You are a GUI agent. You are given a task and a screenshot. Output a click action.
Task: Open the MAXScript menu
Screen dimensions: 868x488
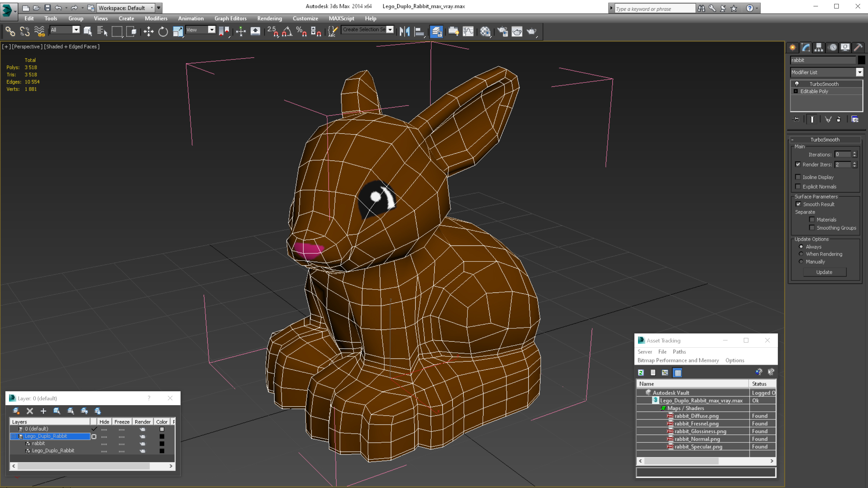pos(341,18)
